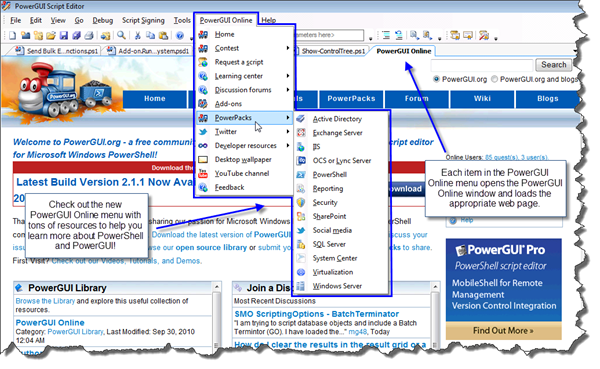Click the Active Directory PowerPack icon
The image size is (600, 369).
(x=301, y=119)
